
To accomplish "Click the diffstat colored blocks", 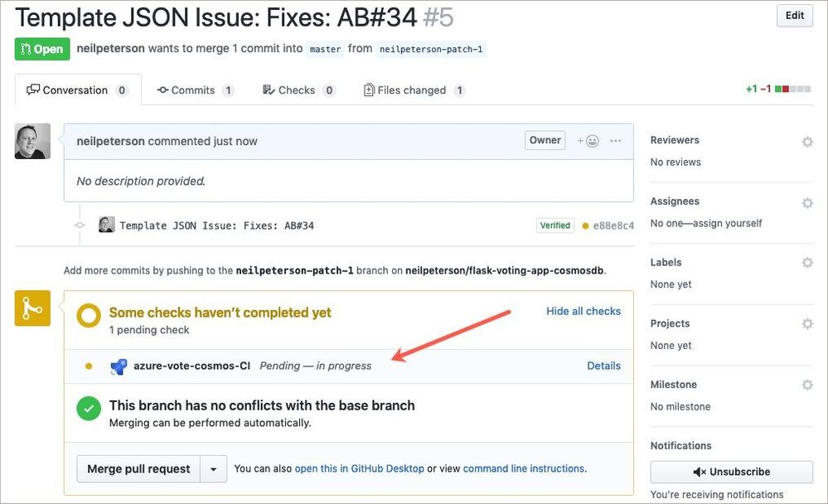I will [x=792, y=89].
